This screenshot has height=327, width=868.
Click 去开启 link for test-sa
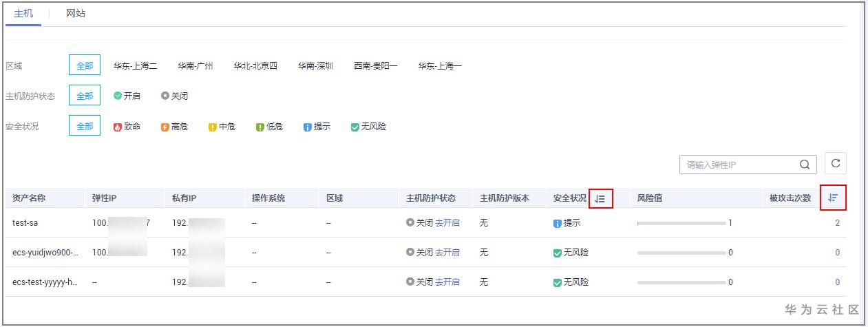tap(447, 223)
